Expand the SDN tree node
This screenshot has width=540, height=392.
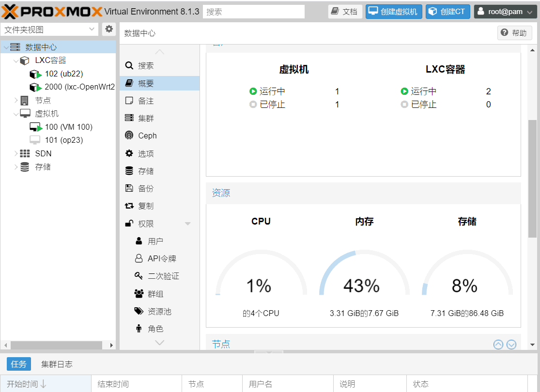[x=16, y=153]
